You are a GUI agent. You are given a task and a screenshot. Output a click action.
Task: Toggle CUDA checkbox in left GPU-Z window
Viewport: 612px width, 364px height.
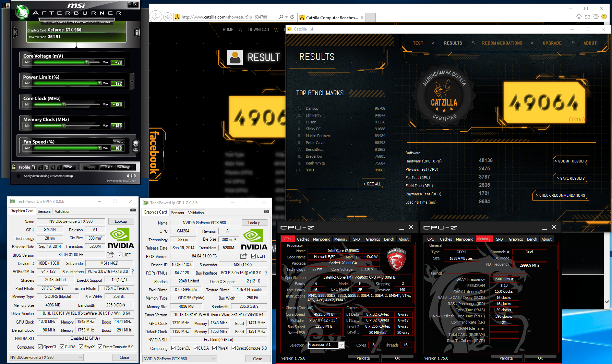62,347
